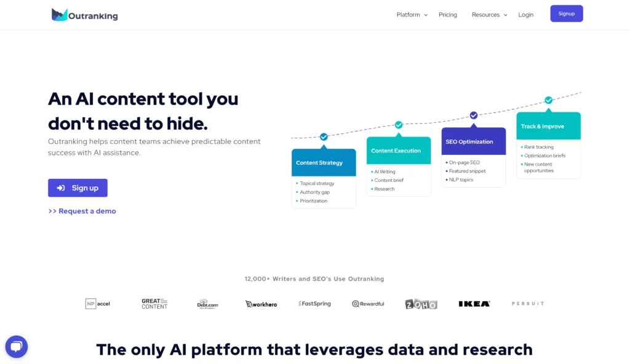This screenshot has width=630, height=364.
Task: Follow the Request a demo link
Action: tap(82, 211)
